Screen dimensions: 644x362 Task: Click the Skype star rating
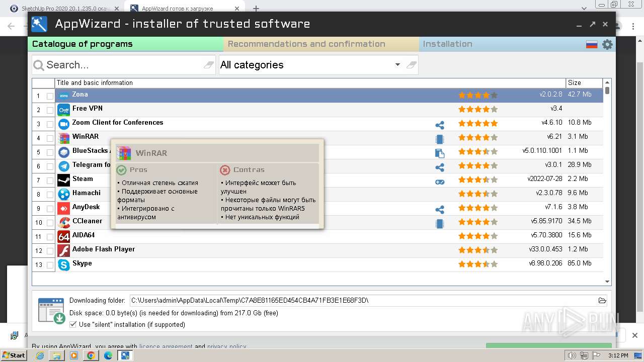(x=478, y=264)
